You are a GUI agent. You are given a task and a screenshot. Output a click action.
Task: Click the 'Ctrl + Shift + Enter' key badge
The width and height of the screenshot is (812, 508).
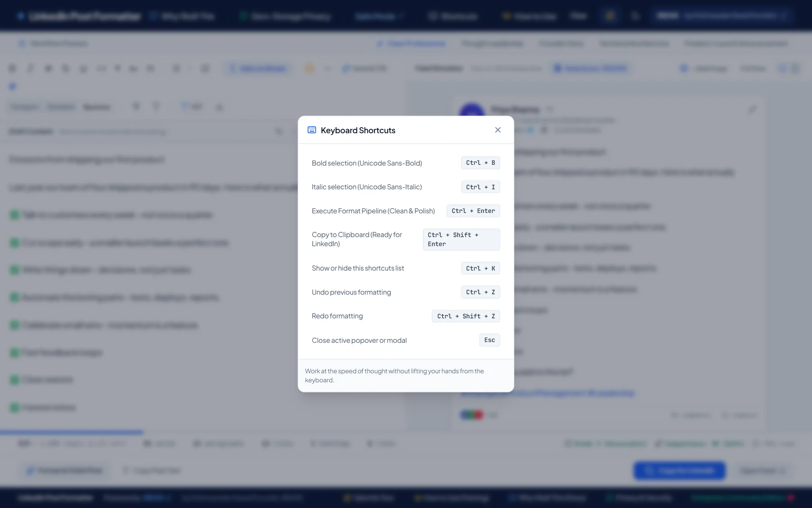coord(461,240)
